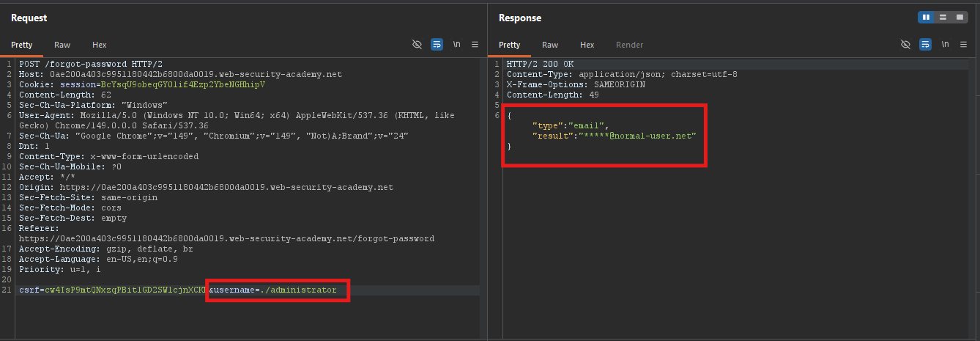
Task: Click the Sec-Fetch-Dest: empty header
Action: click(x=73, y=218)
